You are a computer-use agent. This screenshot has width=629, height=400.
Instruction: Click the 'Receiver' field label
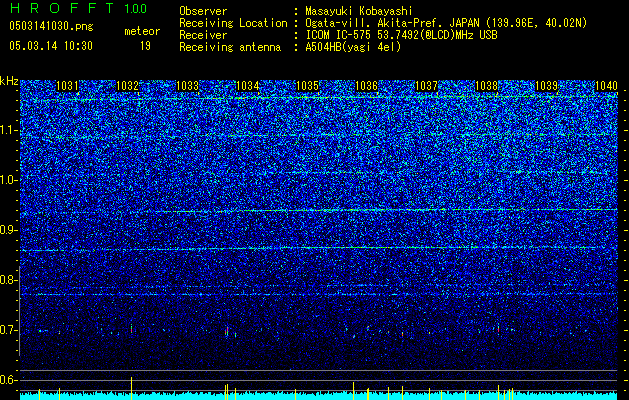203,35
